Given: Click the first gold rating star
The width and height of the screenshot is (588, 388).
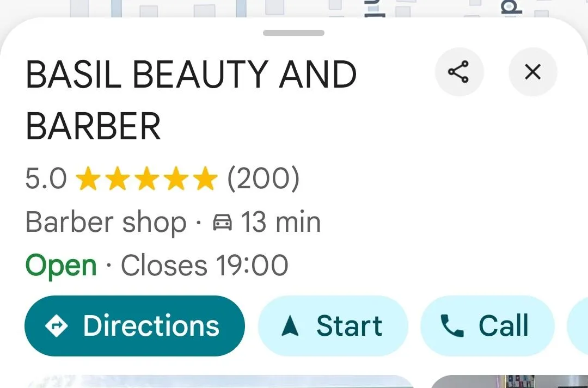Looking at the screenshot, I should point(88,178).
